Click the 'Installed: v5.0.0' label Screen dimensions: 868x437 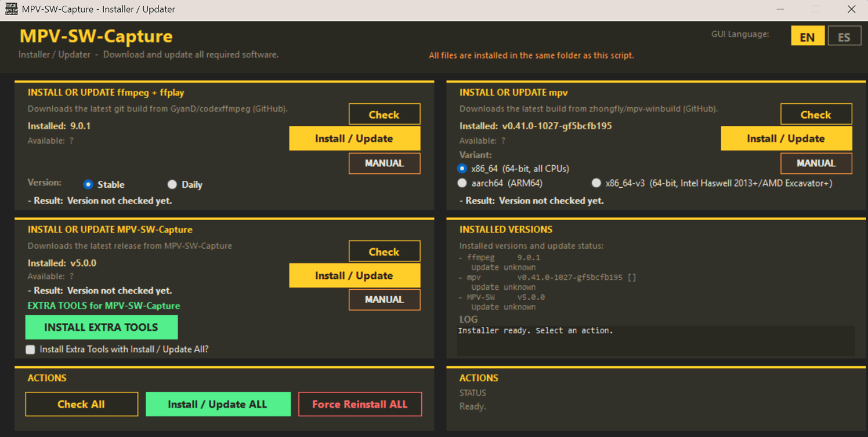(x=62, y=263)
